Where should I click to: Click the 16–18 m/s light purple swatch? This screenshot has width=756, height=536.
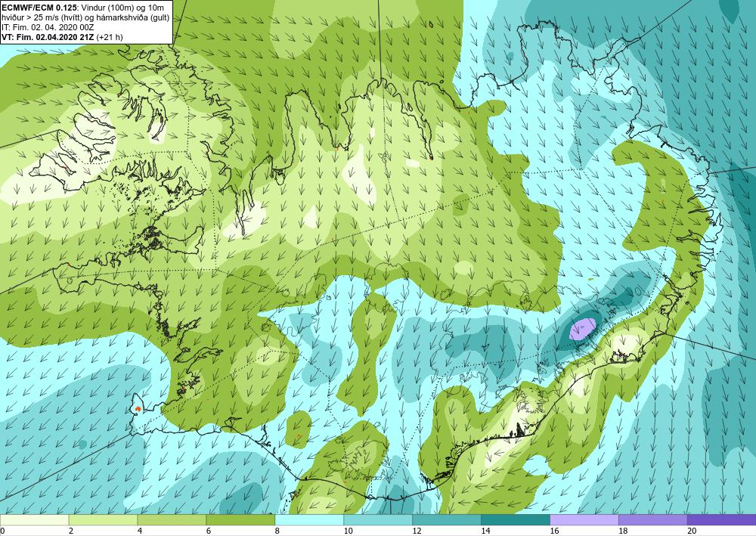point(584,520)
